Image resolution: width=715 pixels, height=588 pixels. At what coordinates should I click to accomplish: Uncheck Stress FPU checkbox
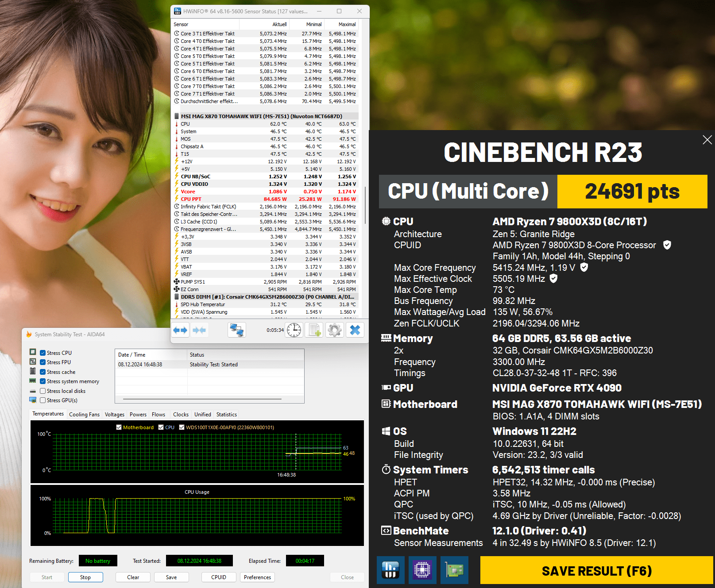point(43,362)
